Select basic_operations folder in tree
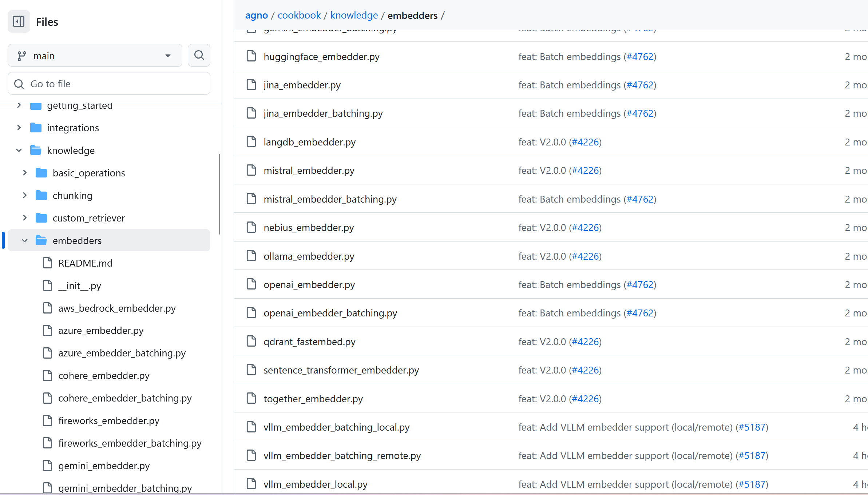The height and width of the screenshot is (495, 868). click(89, 173)
